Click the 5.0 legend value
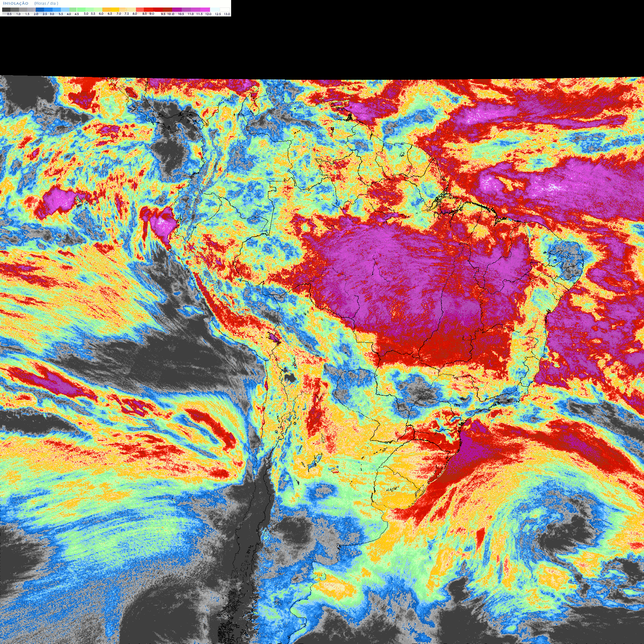644x644 pixels. [86, 14]
